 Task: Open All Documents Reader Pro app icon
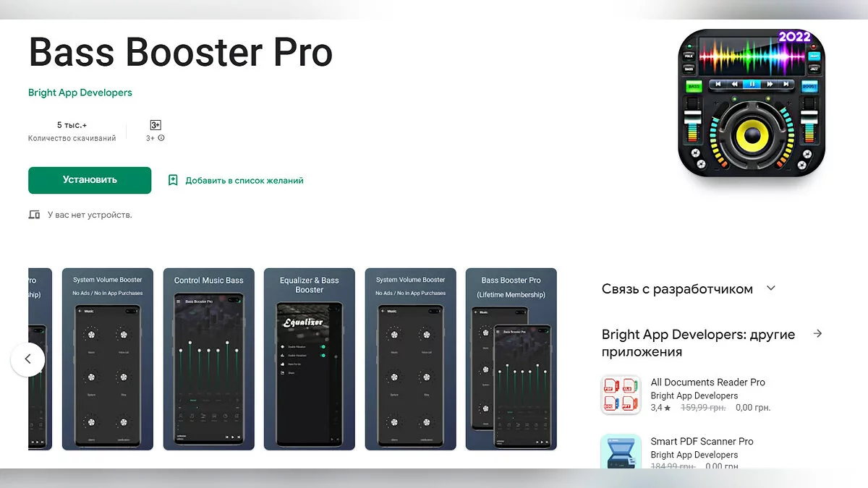(621, 395)
